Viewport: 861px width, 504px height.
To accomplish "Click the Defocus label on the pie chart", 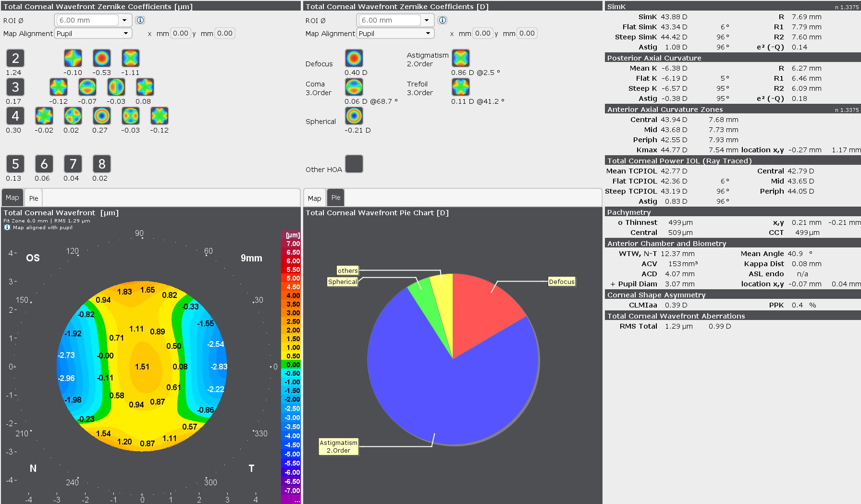I will (562, 282).
